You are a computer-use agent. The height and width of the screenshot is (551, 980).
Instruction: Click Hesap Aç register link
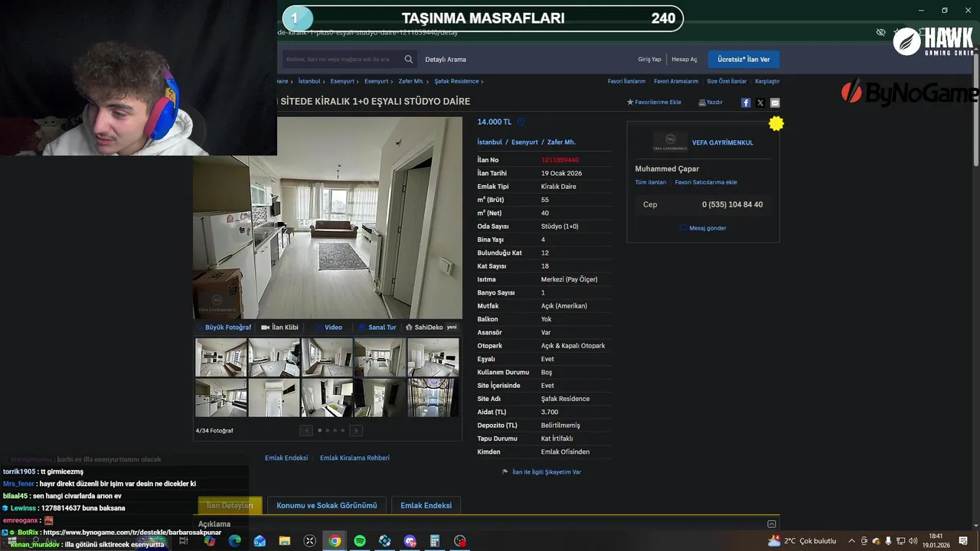[684, 59]
